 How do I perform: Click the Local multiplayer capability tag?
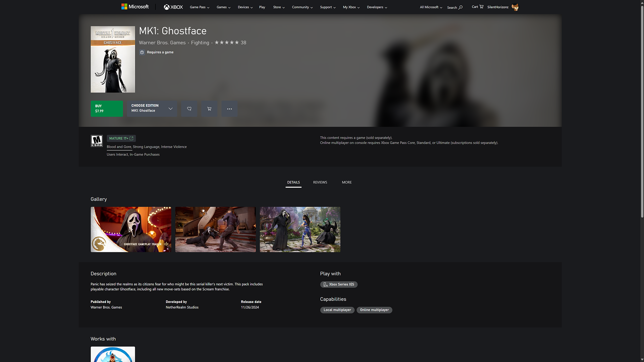click(x=337, y=310)
